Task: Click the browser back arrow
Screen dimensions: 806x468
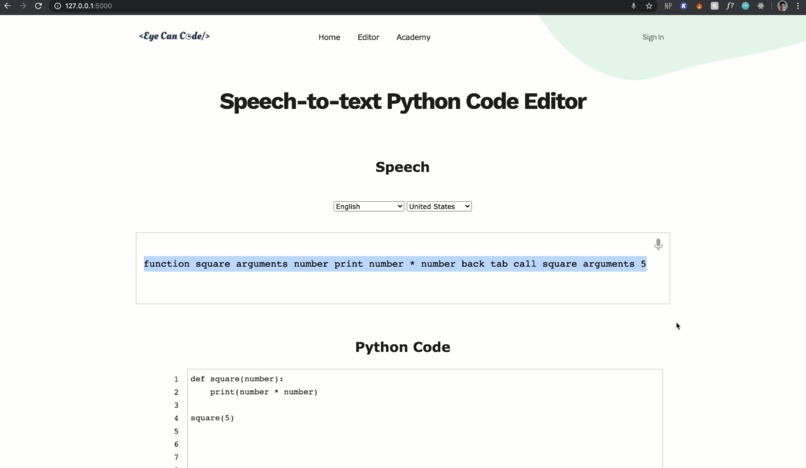Action: pyautogui.click(x=7, y=6)
